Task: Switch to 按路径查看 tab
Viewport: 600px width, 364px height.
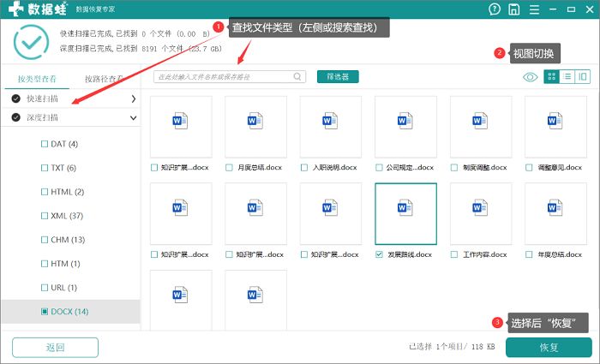Action: coord(104,79)
